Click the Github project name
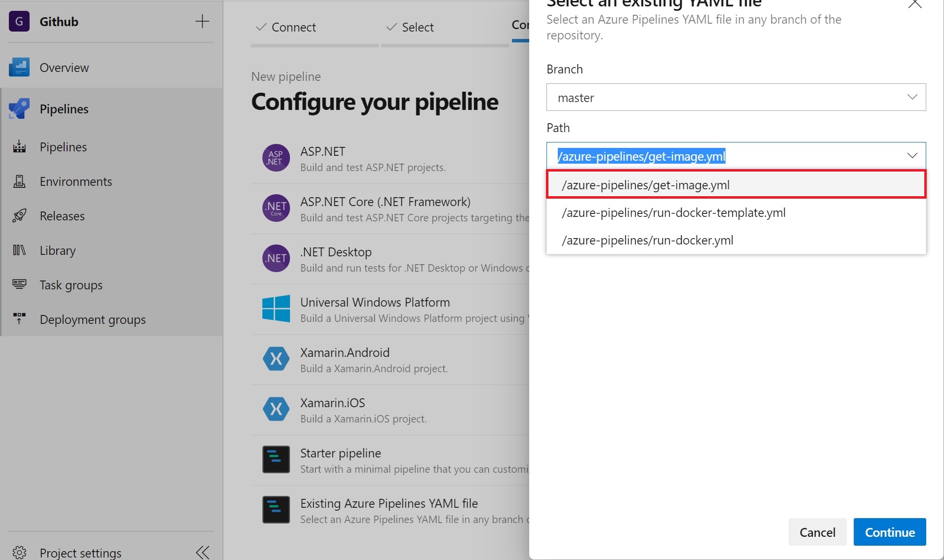Image resolution: width=944 pixels, height=560 pixels. (59, 22)
